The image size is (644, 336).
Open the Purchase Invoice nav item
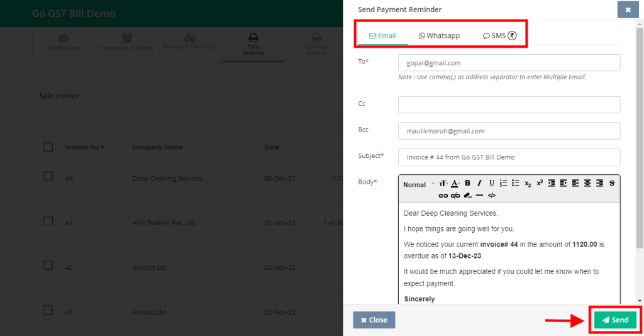316,45
